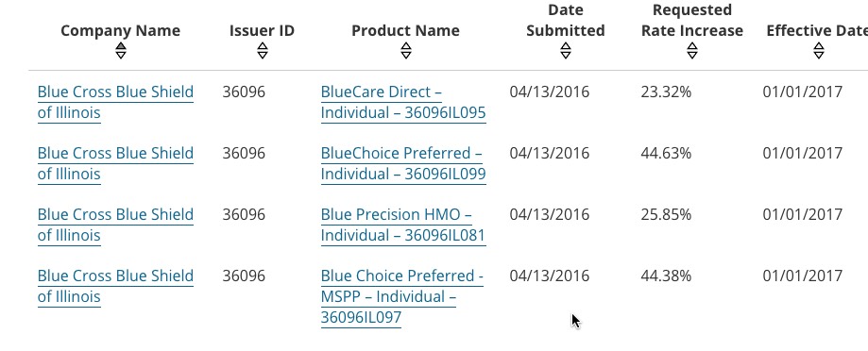Click the Date Submitted header label

(565, 20)
